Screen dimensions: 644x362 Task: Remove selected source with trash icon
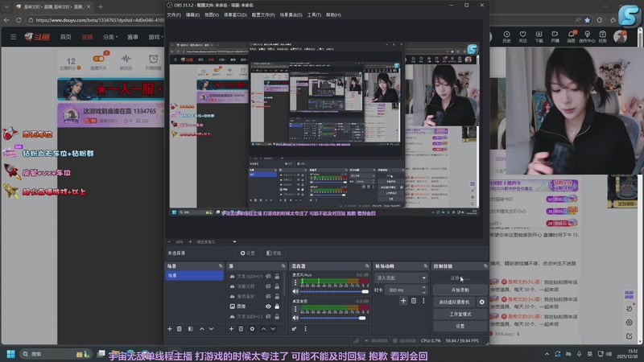(241, 329)
